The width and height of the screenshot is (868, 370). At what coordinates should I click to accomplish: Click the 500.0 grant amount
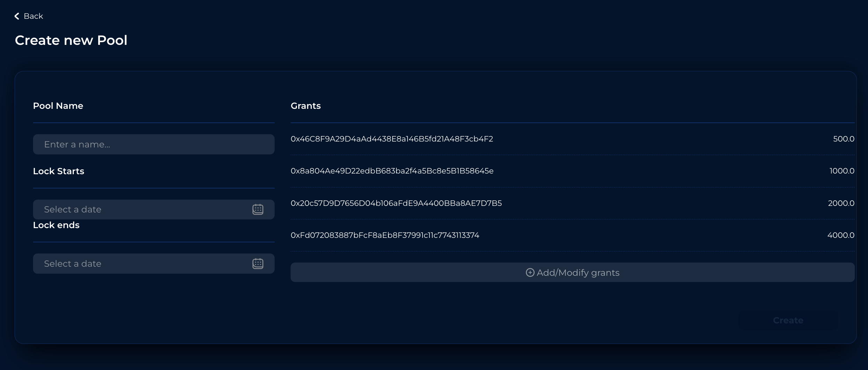[843, 139]
